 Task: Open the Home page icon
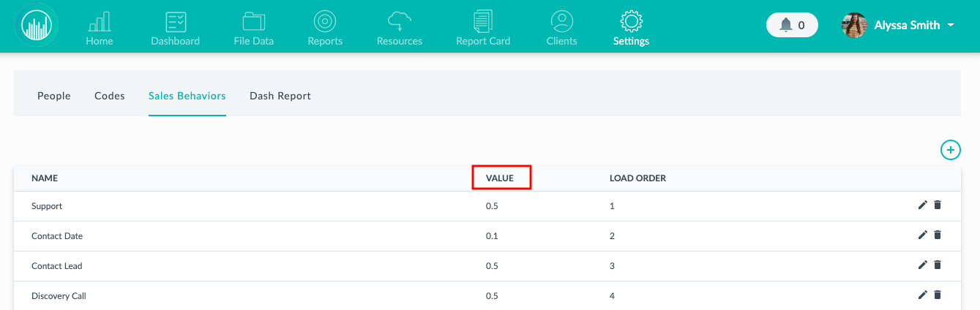[x=100, y=21]
